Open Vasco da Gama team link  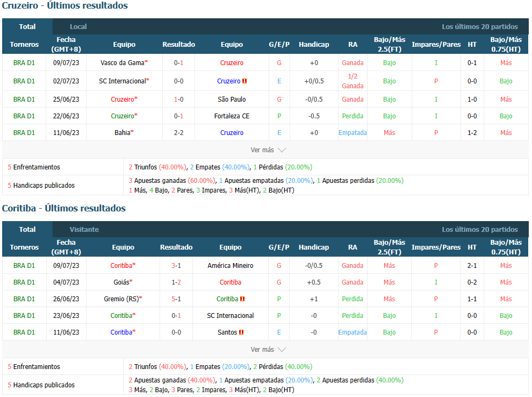pos(123,62)
